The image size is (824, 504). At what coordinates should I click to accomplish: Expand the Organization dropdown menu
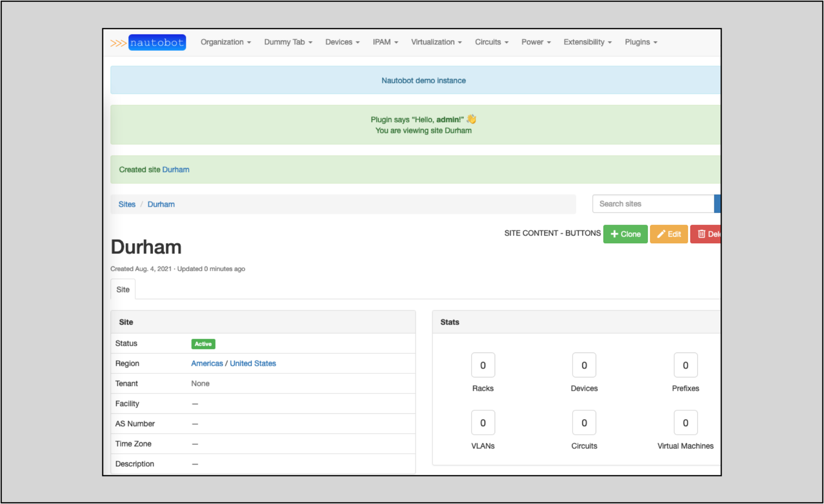[x=225, y=42]
